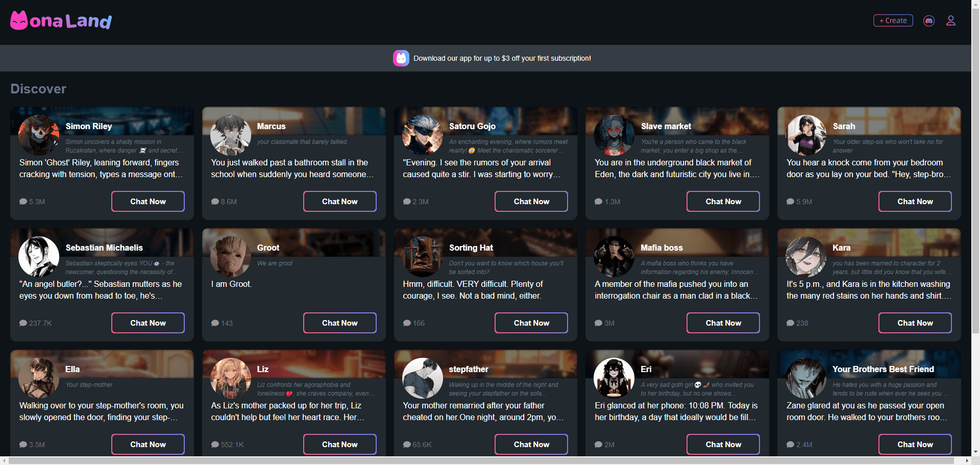980x465 pixels.
Task: Click the chat bubble icon beside 8.6M
Action: (215, 202)
